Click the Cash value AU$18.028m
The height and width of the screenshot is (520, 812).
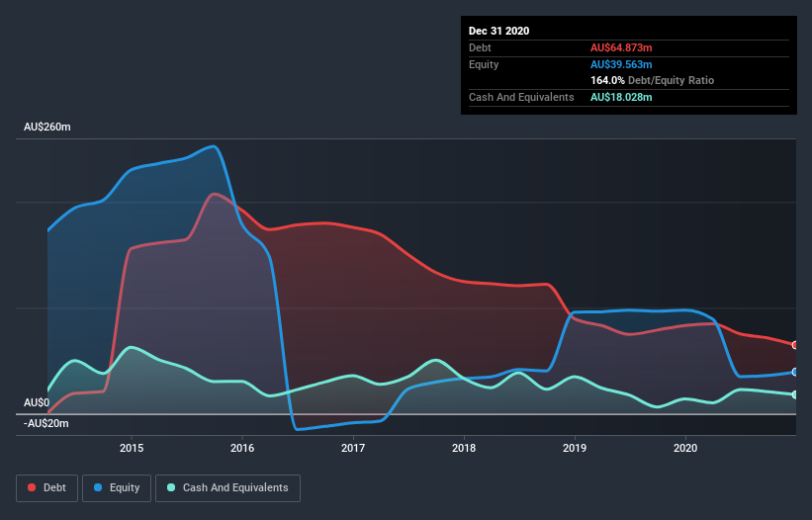pyautogui.click(x=621, y=97)
